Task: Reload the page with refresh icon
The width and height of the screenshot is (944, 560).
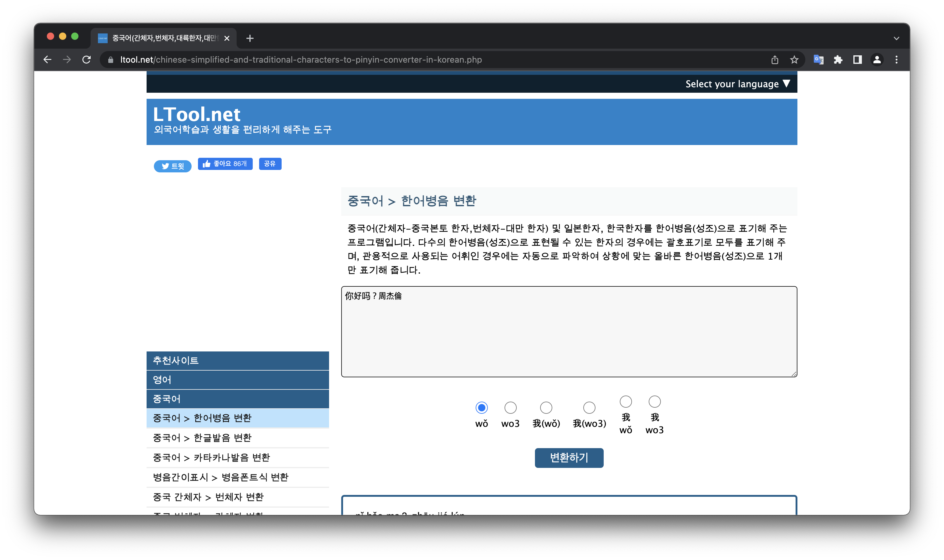Action: click(x=86, y=60)
